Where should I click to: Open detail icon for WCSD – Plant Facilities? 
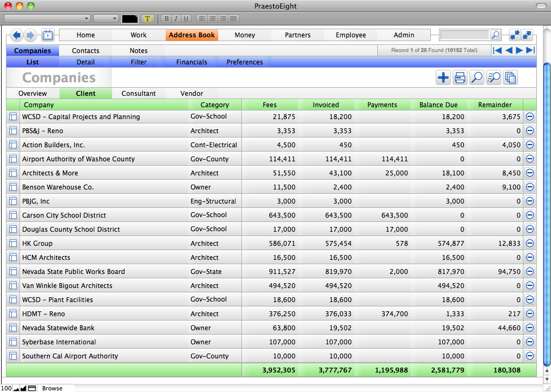13,299
